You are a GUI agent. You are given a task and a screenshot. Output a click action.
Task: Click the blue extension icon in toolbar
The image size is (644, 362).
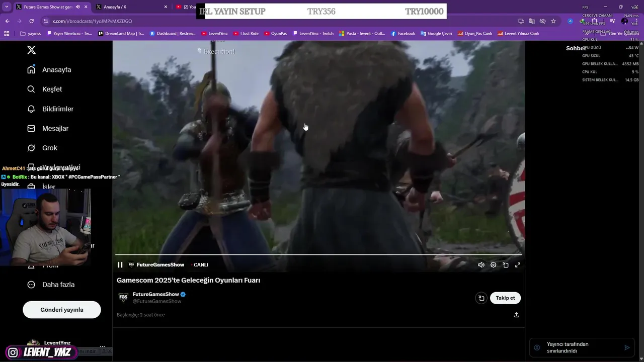coord(570,21)
